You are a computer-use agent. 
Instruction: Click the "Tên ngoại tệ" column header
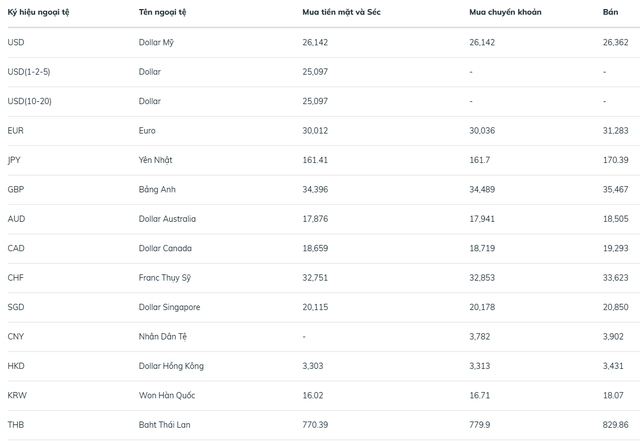(x=163, y=12)
